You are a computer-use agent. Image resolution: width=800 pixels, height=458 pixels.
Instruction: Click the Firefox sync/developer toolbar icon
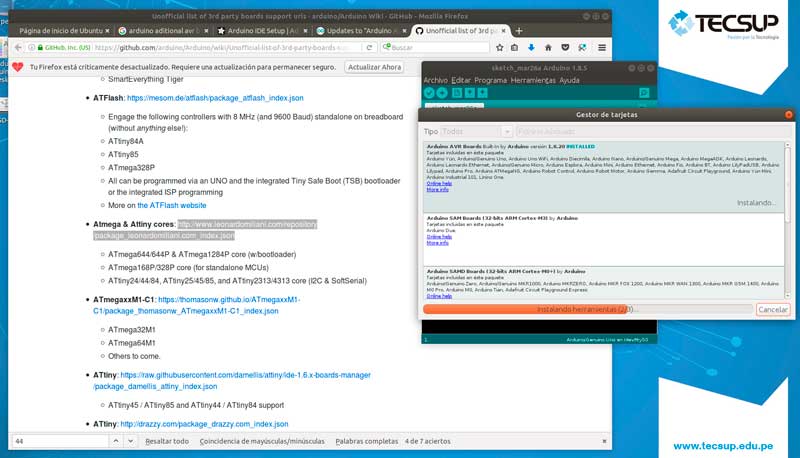pyautogui.click(x=582, y=47)
